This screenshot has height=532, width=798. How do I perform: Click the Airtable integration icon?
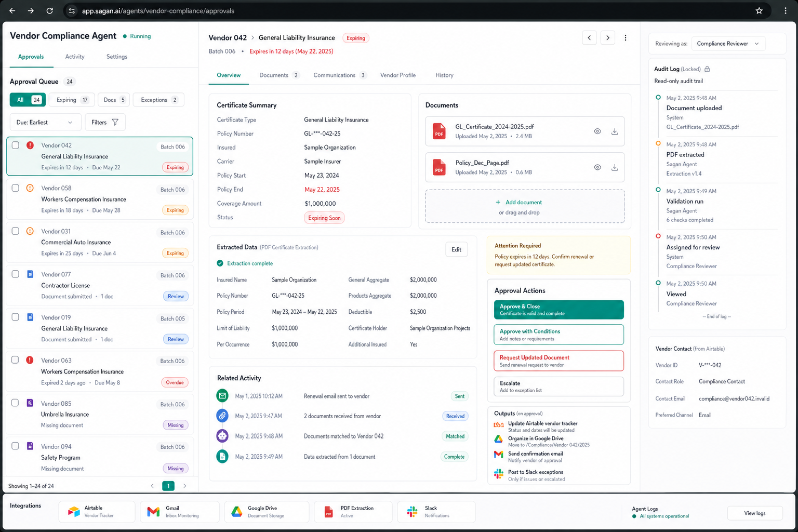click(74, 512)
